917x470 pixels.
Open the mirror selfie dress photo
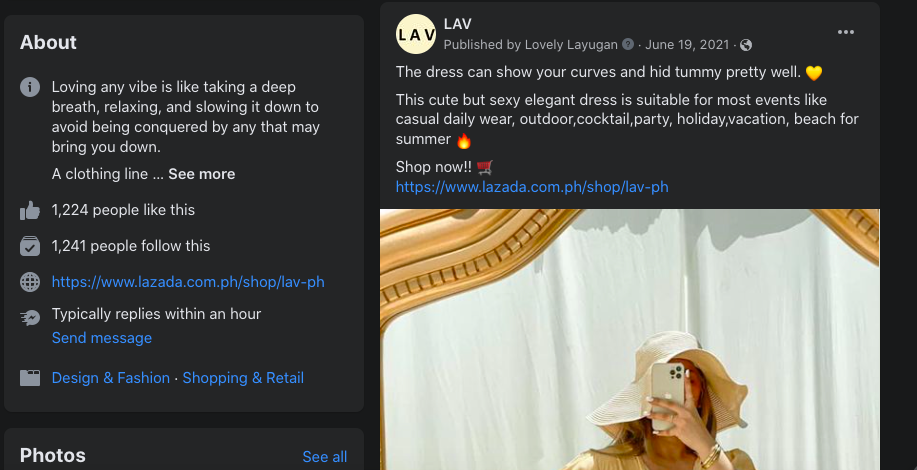click(x=630, y=339)
